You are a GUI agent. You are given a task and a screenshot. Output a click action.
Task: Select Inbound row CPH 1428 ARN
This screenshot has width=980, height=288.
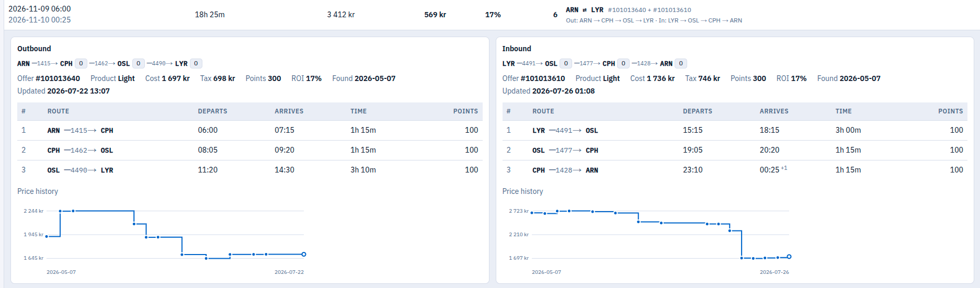pyautogui.click(x=735, y=170)
